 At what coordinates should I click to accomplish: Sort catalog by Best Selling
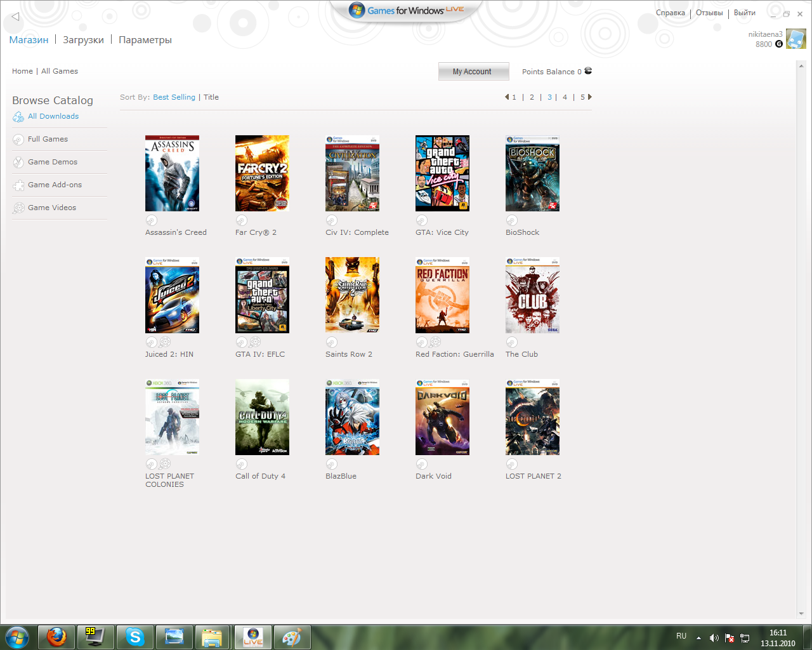(174, 97)
